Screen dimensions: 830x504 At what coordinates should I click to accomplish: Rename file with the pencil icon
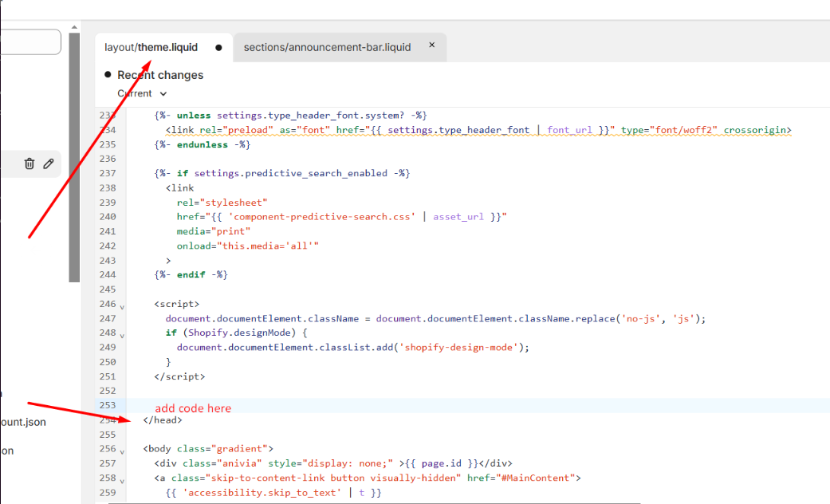point(48,163)
